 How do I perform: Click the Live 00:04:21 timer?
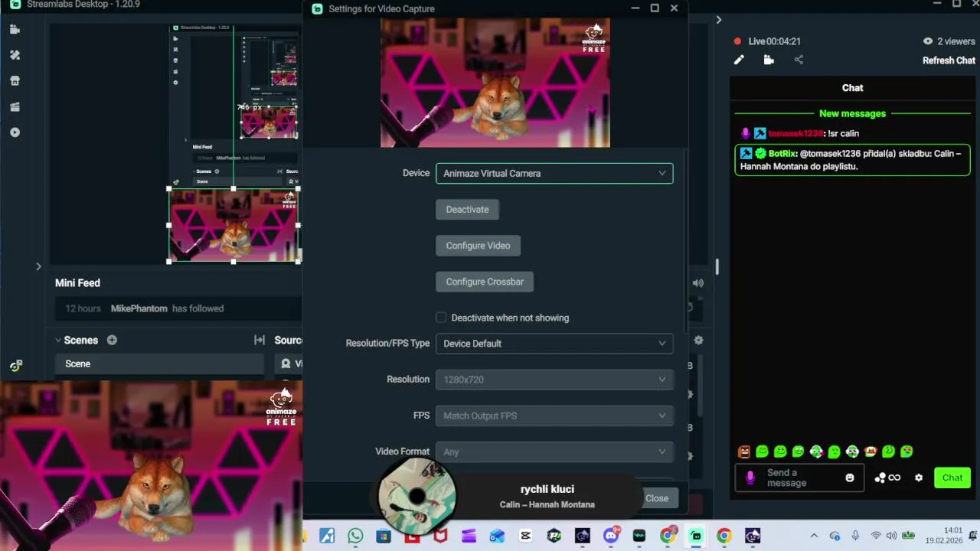click(x=775, y=41)
